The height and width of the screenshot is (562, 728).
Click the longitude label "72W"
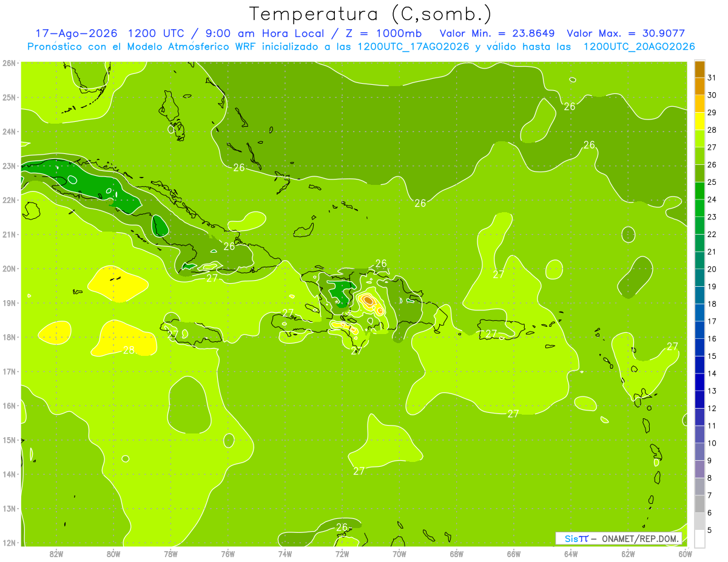point(342,554)
